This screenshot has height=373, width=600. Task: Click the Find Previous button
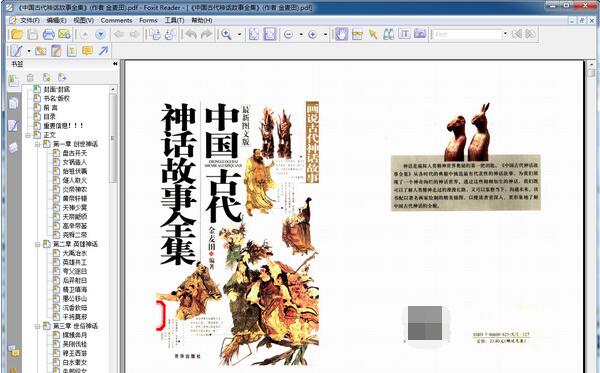tap(517, 34)
